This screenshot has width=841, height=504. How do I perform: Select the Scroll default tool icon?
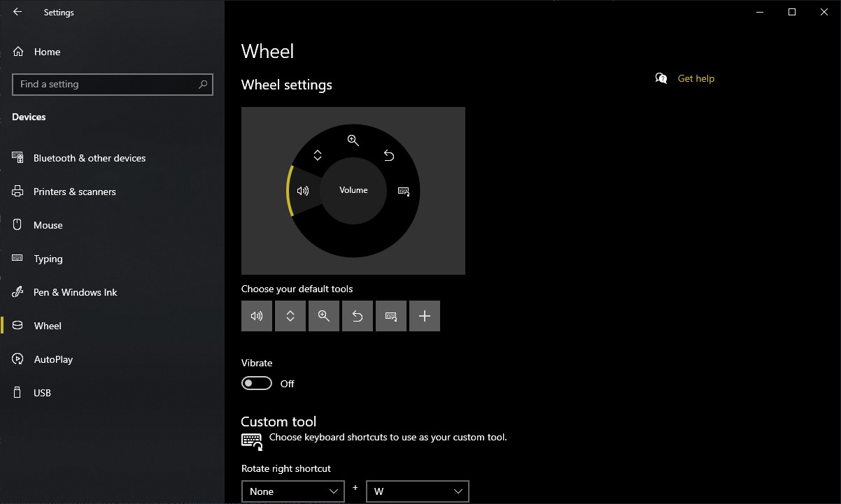point(290,316)
